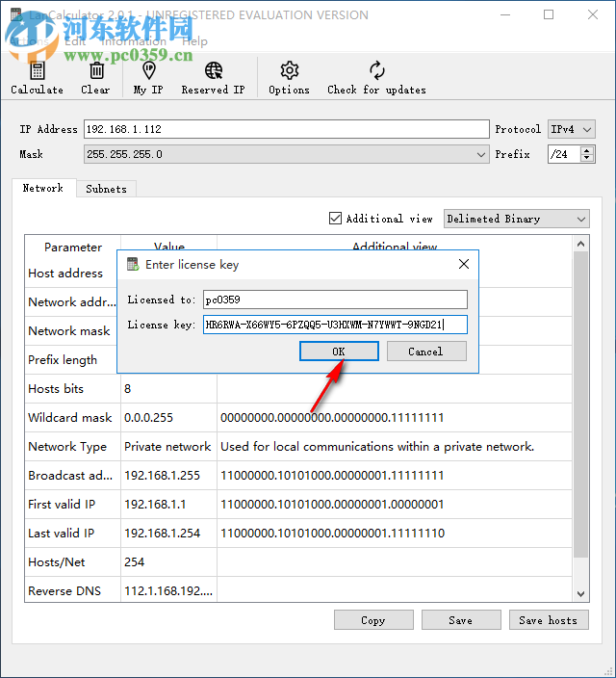Image resolution: width=616 pixels, height=678 pixels.
Task: Select the Network Type row label
Action: 67,447
